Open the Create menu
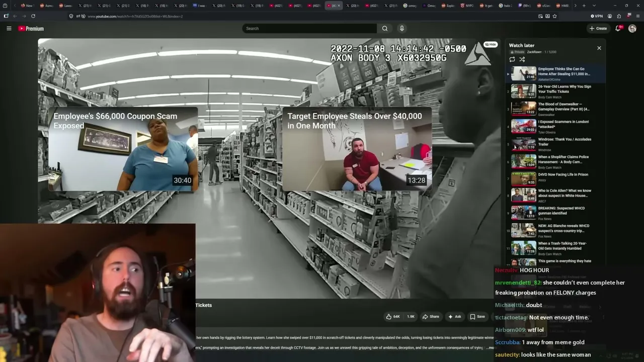This screenshot has width=644, height=362. (598, 29)
